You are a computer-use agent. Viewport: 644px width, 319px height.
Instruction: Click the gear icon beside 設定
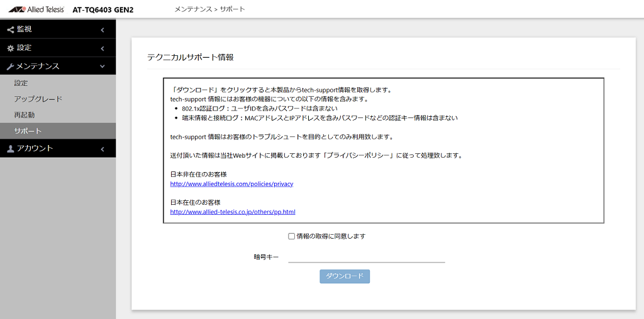pyautogui.click(x=10, y=48)
